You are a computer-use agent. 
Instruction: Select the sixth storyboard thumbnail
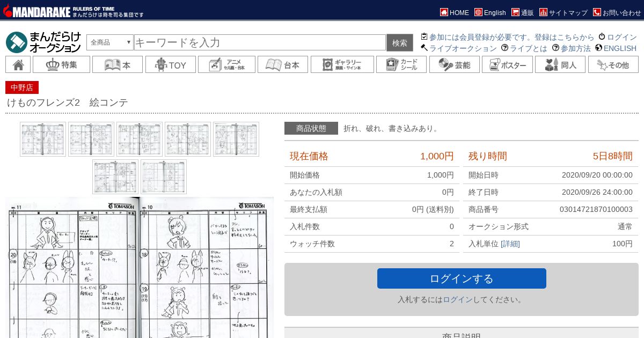tap(115, 177)
